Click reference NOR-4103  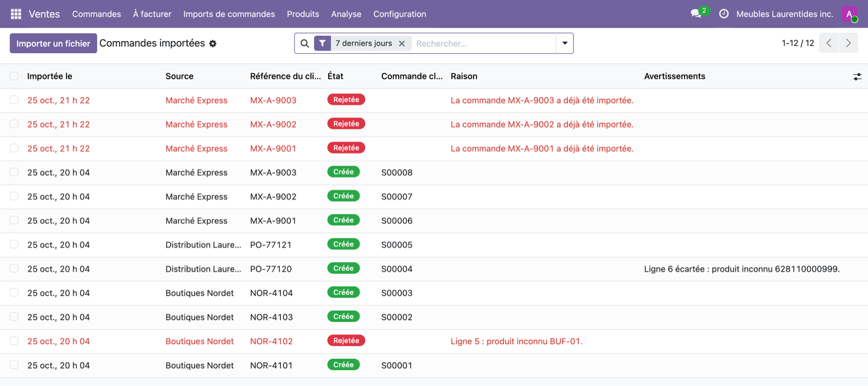tap(271, 317)
